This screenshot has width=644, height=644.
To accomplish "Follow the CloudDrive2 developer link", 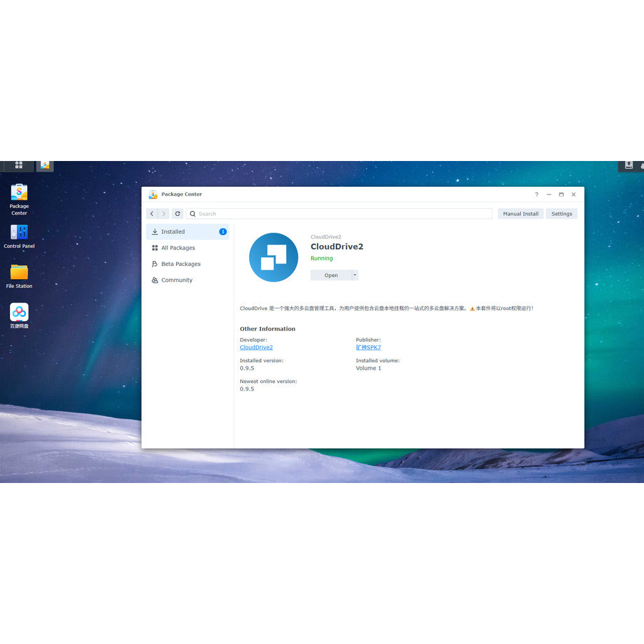I will (x=257, y=347).
